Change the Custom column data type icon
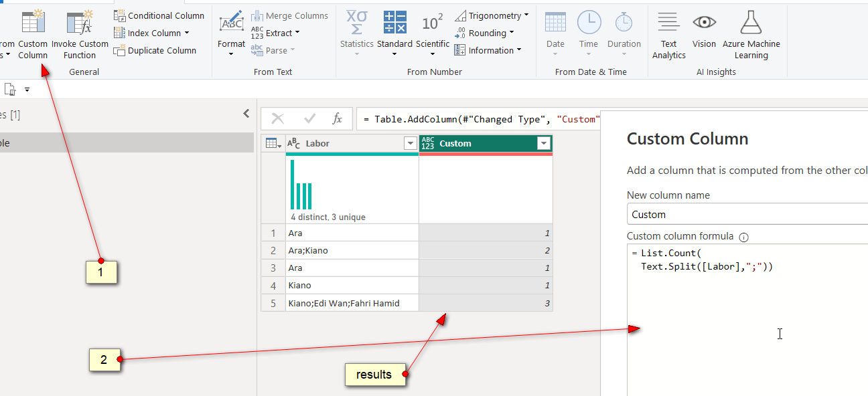 [427, 143]
